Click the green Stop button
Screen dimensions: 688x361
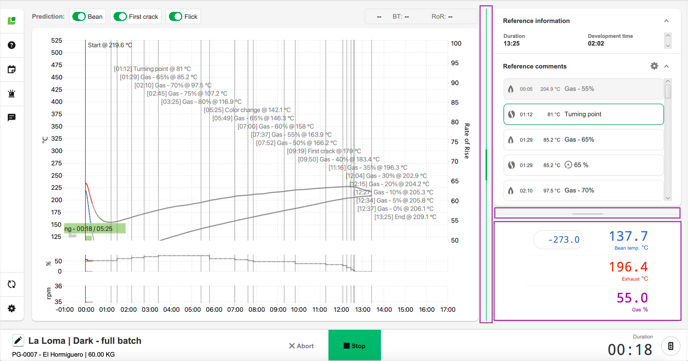355,346
